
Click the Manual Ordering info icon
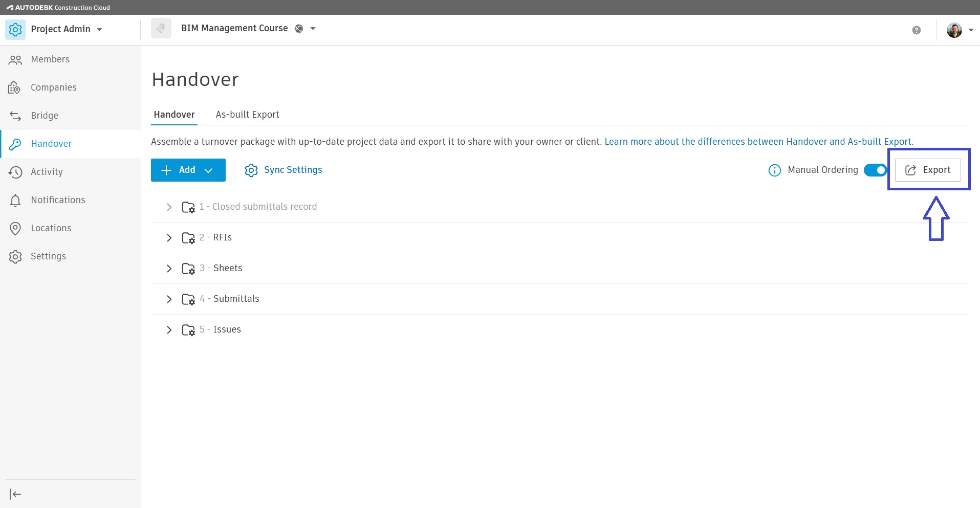pyautogui.click(x=774, y=170)
